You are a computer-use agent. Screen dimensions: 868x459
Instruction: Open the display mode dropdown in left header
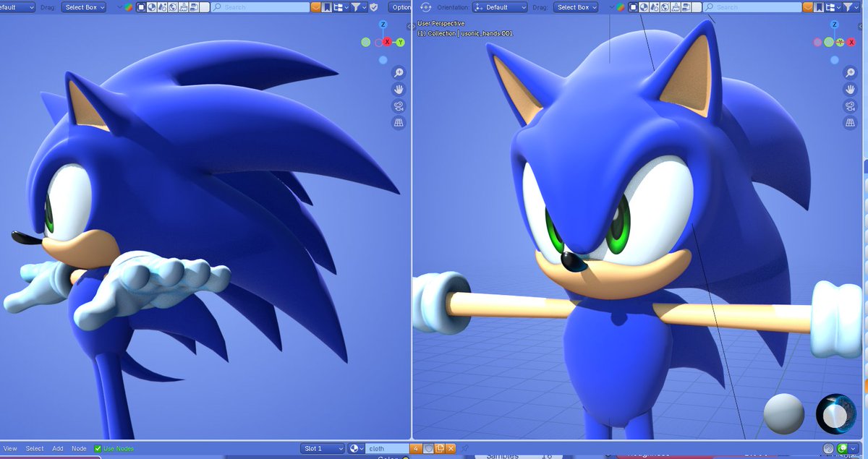(341, 7)
